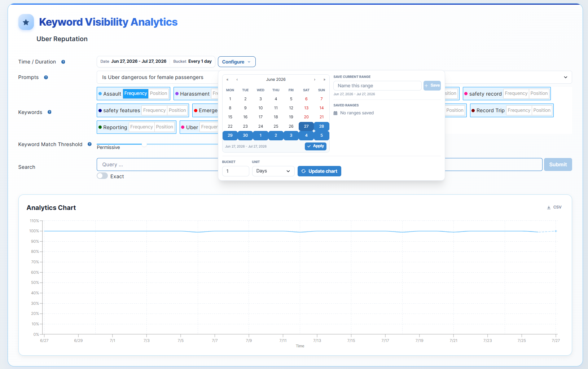Select June 1 in calendar

(230, 99)
